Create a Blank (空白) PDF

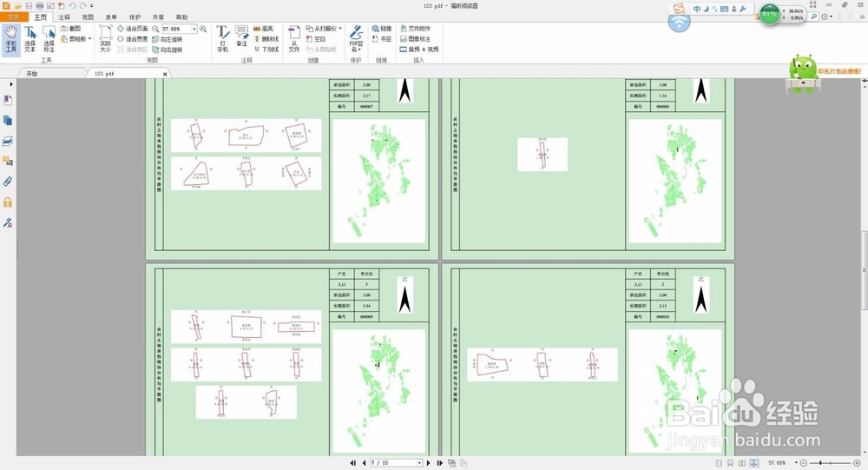pos(316,39)
